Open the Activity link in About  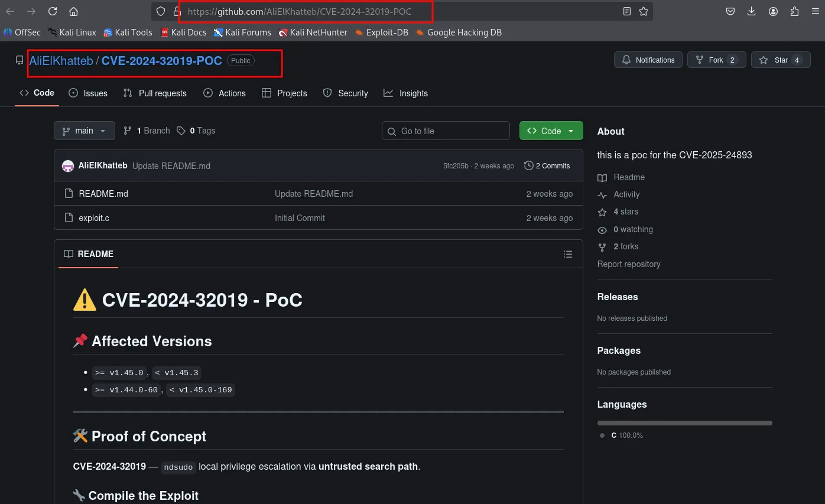pyautogui.click(x=619, y=194)
